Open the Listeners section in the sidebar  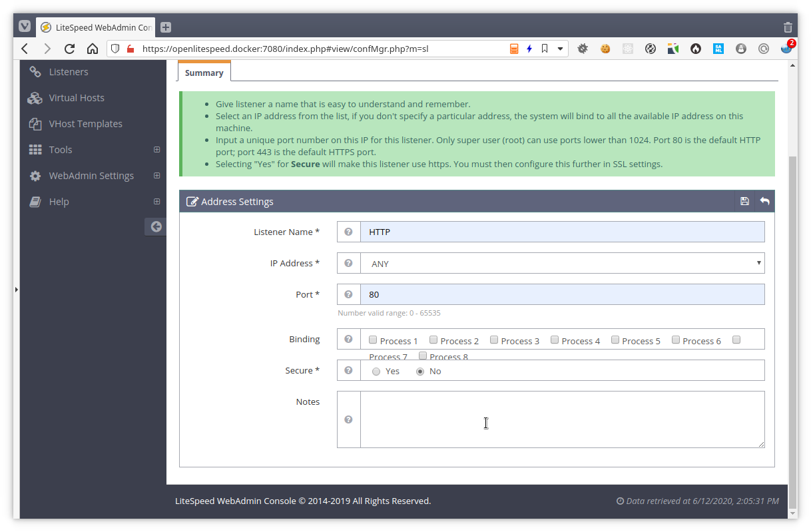pos(69,71)
